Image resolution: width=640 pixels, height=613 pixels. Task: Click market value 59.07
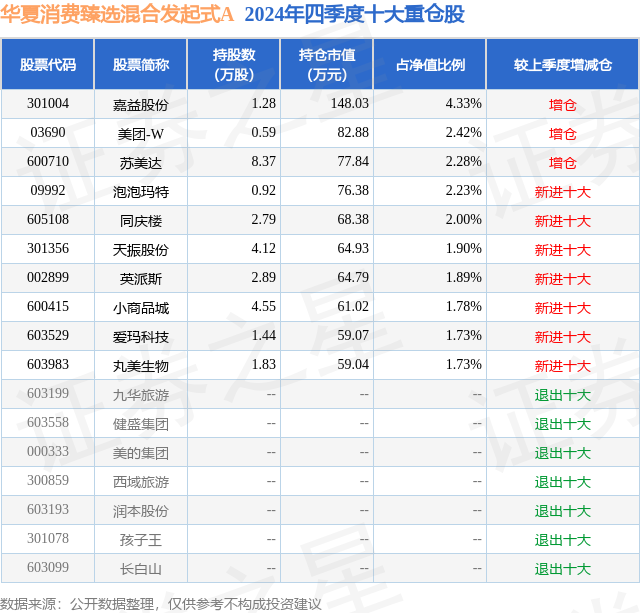[x=353, y=335]
